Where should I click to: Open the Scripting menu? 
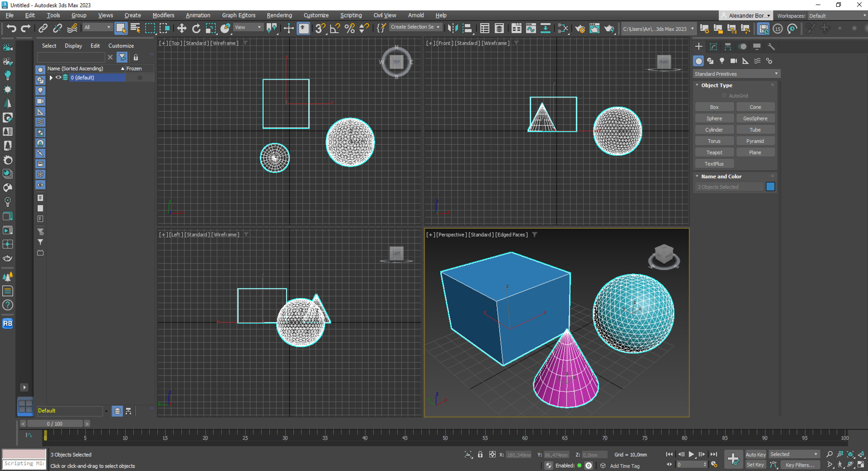click(x=351, y=15)
